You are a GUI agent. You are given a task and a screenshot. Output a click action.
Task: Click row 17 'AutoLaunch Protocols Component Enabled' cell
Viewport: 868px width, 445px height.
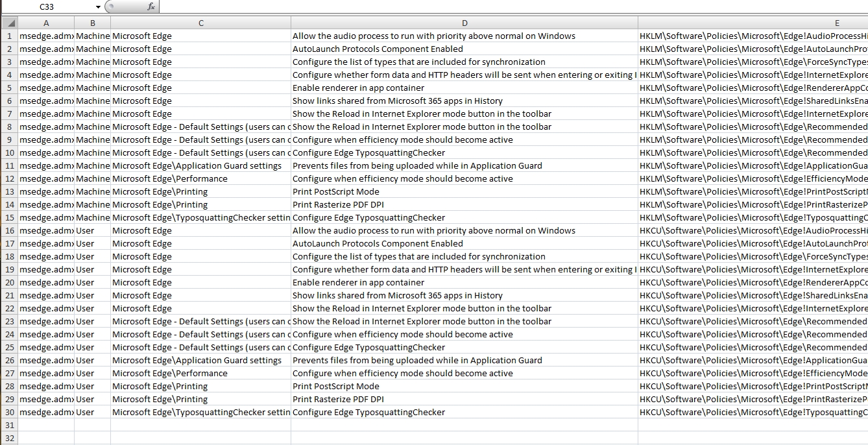tap(464, 243)
